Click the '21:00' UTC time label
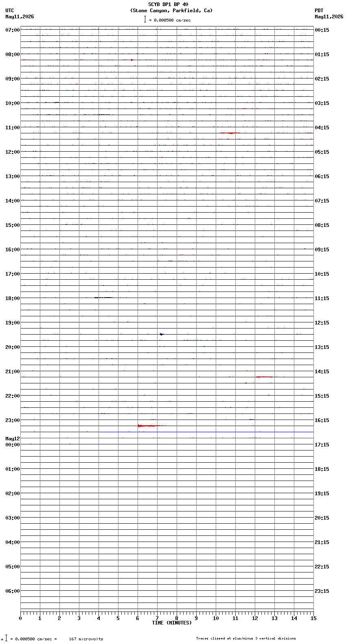This screenshot has height=644, width=346. click(13, 372)
